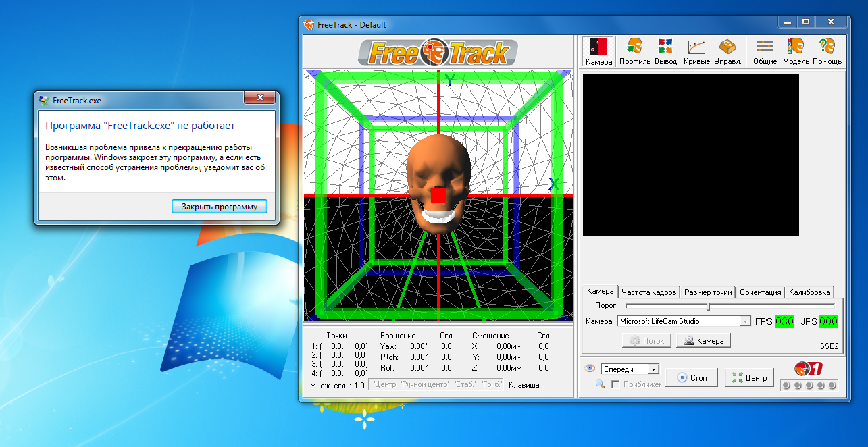Click the Стоп button

coord(692,377)
